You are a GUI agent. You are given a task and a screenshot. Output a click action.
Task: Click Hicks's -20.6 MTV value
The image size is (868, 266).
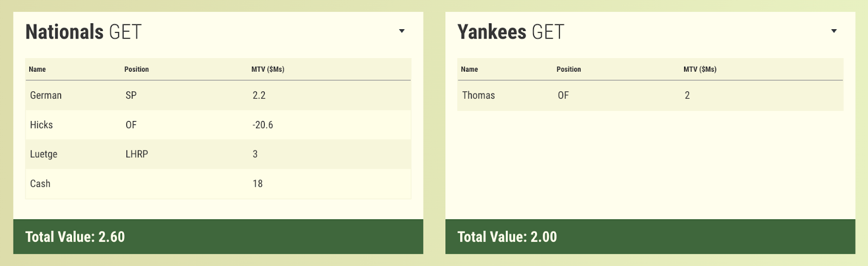pos(263,125)
